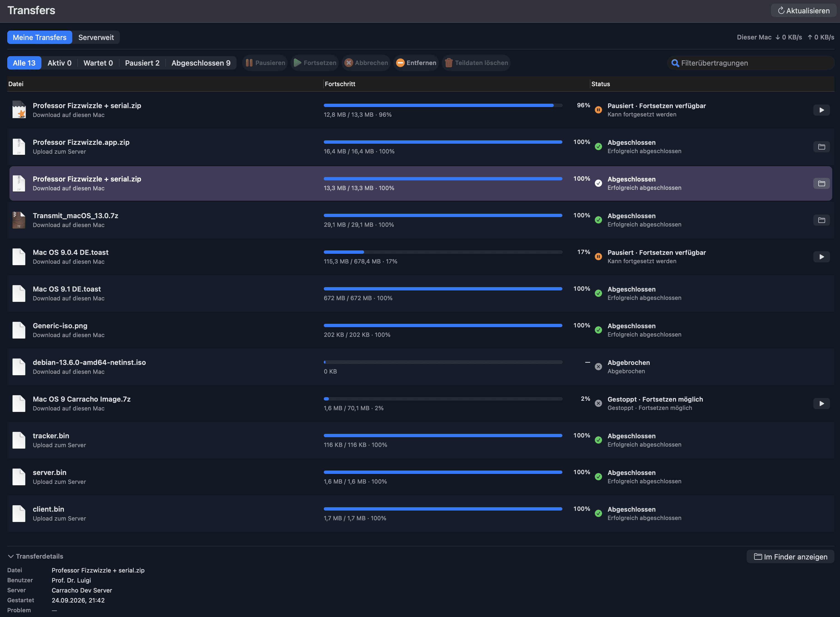
Task: Click the Abbrechen toolbar button
Action: [x=366, y=63]
